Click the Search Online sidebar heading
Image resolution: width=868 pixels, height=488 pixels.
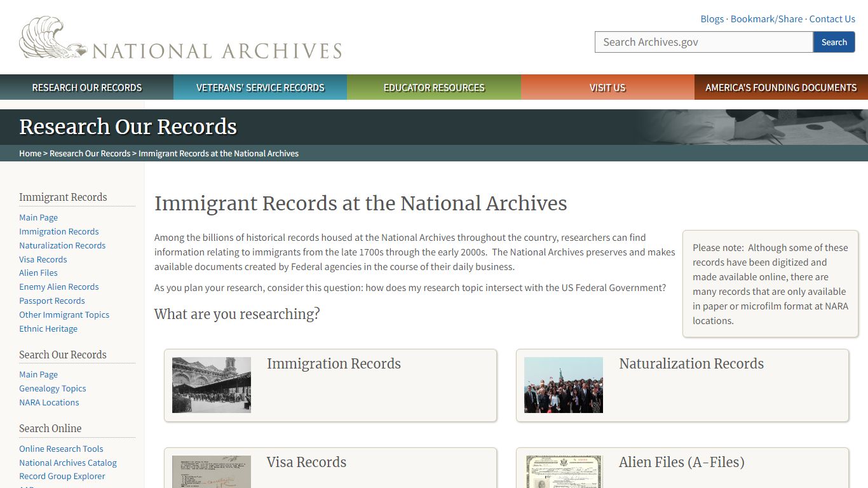click(x=50, y=428)
